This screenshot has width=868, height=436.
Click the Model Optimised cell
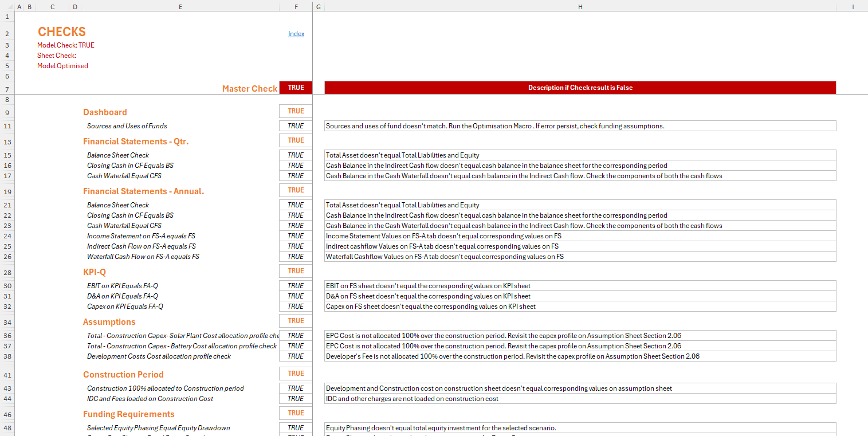tap(62, 66)
